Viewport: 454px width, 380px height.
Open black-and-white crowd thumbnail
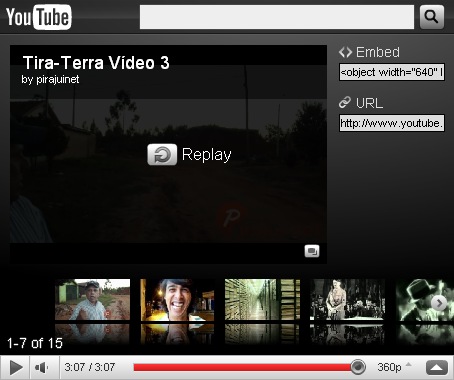347,300
